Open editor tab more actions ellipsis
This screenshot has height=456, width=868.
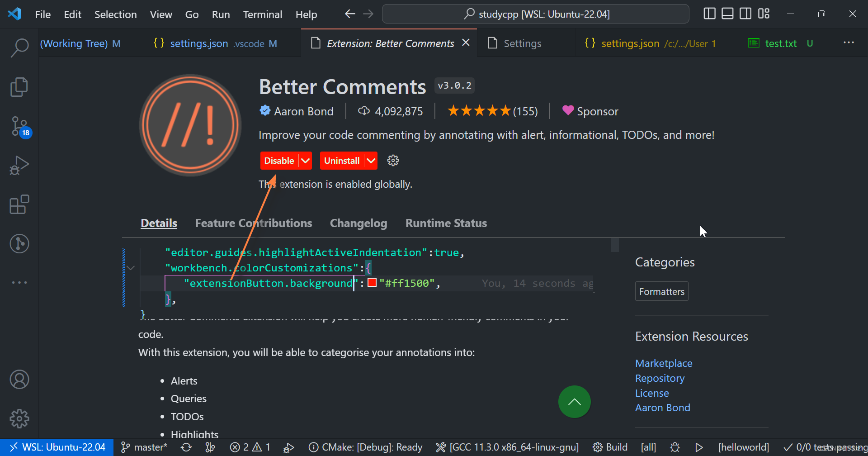[x=849, y=43]
